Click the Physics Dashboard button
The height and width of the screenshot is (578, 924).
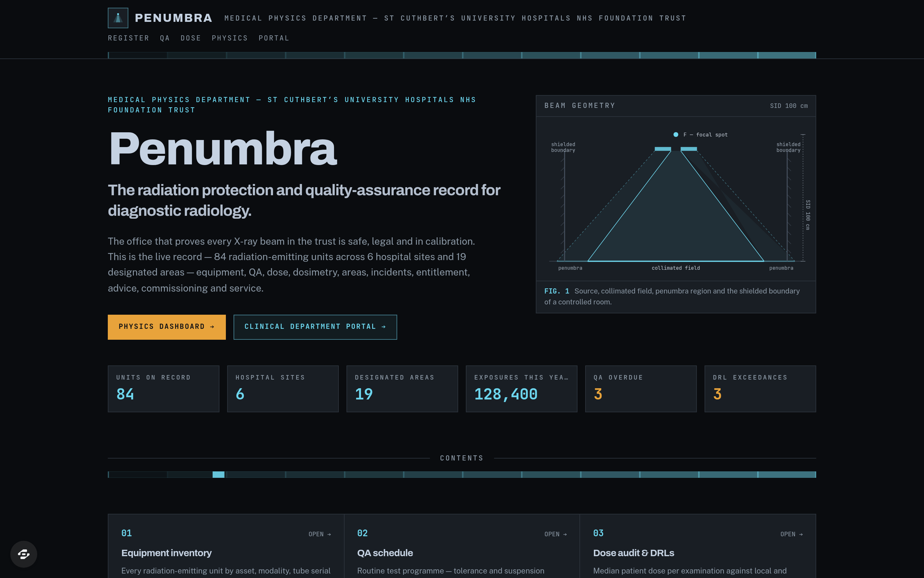click(167, 327)
